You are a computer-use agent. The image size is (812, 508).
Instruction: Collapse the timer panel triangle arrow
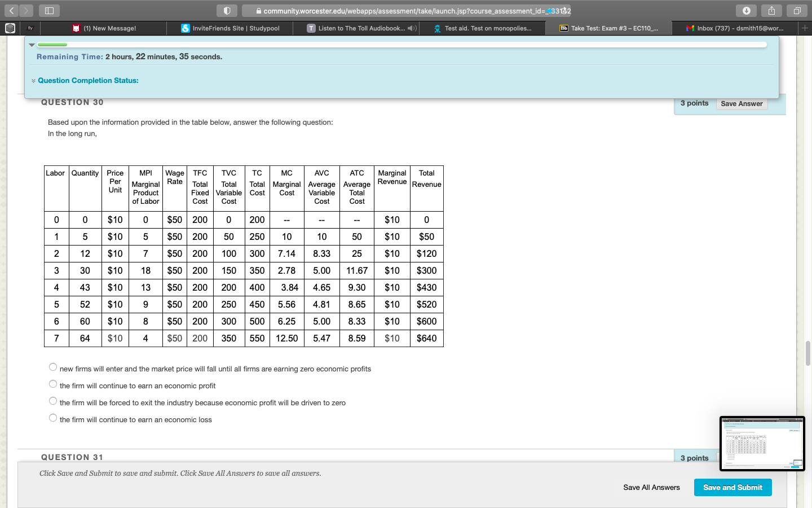pos(32,45)
